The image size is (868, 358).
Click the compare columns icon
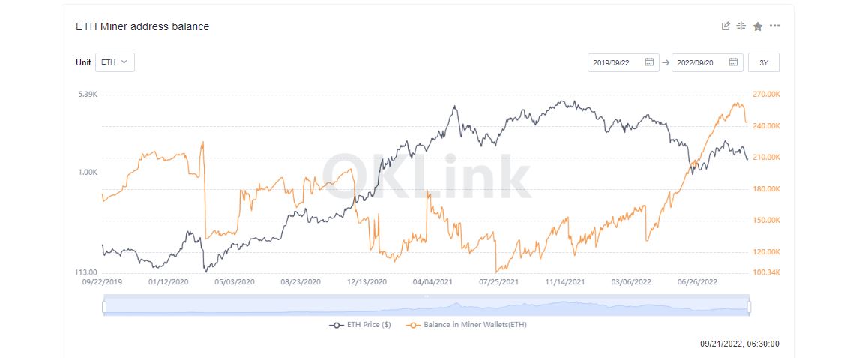pyautogui.click(x=741, y=26)
